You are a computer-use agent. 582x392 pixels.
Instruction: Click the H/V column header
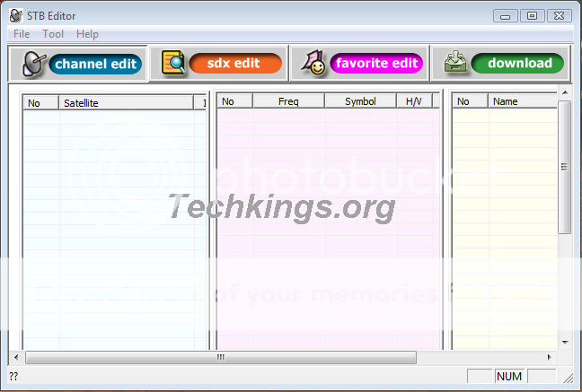coord(414,101)
